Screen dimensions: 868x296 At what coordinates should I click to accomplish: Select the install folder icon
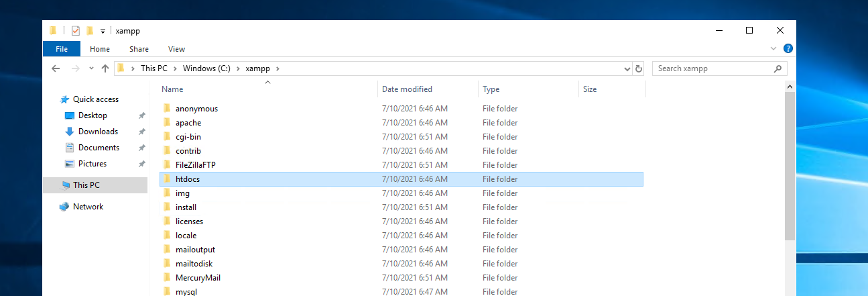[168, 207]
